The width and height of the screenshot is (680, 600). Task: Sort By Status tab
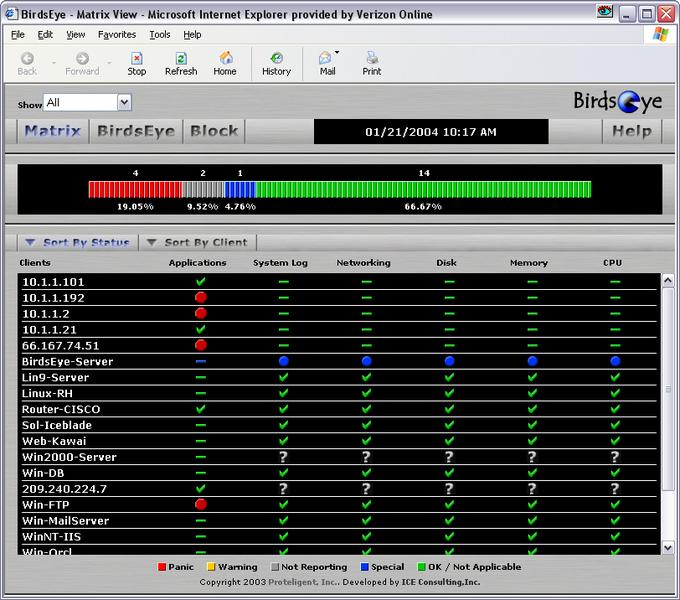(x=78, y=242)
